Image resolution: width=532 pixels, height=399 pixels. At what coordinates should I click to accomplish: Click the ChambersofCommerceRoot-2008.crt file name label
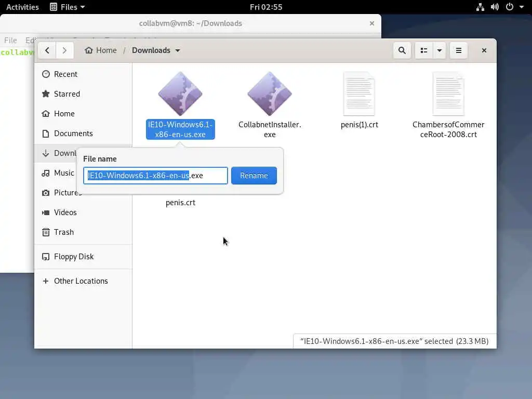448,129
